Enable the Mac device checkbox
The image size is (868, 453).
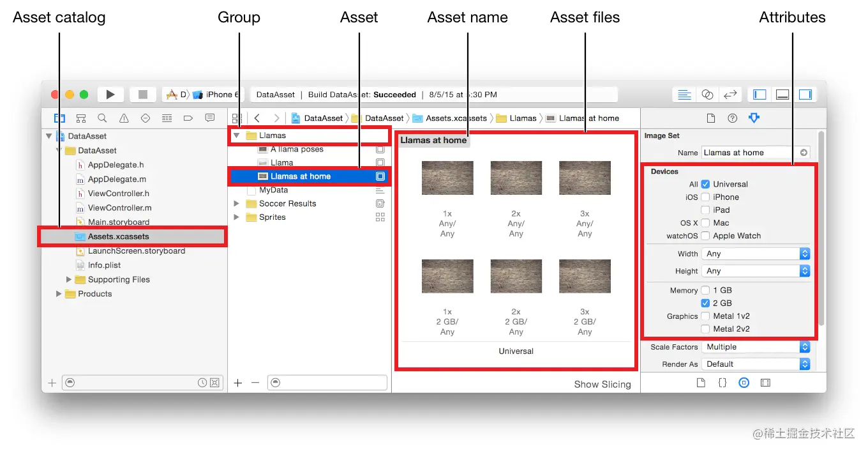(705, 223)
